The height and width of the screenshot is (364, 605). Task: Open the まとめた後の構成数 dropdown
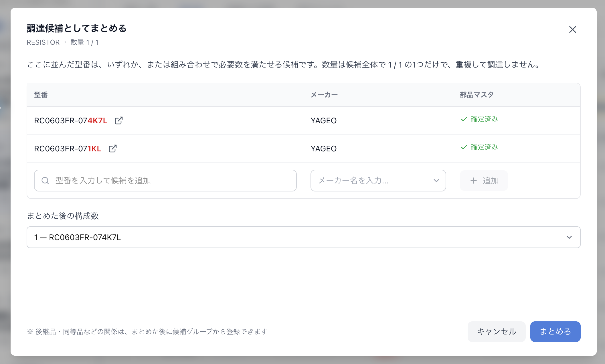pos(303,237)
